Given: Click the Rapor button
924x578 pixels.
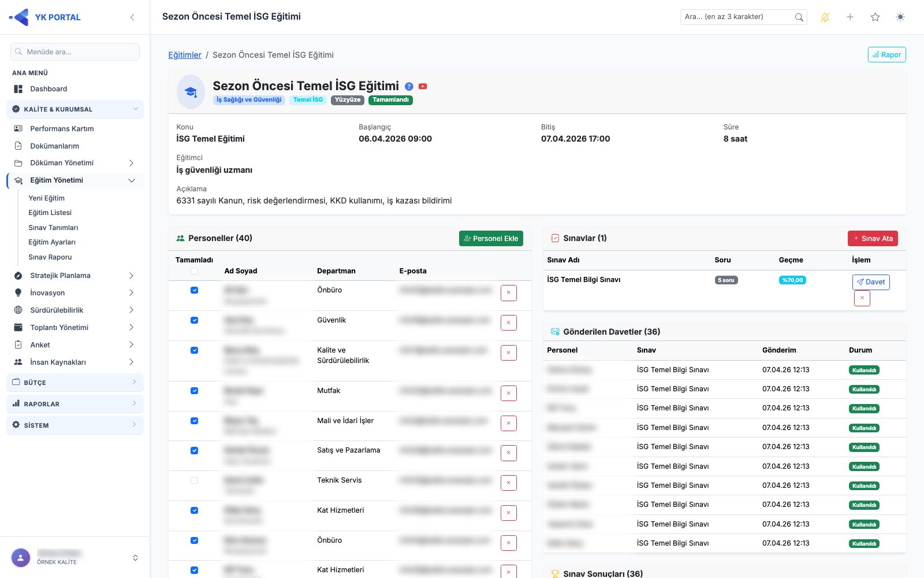Looking at the screenshot, I should tap(886, 55).
